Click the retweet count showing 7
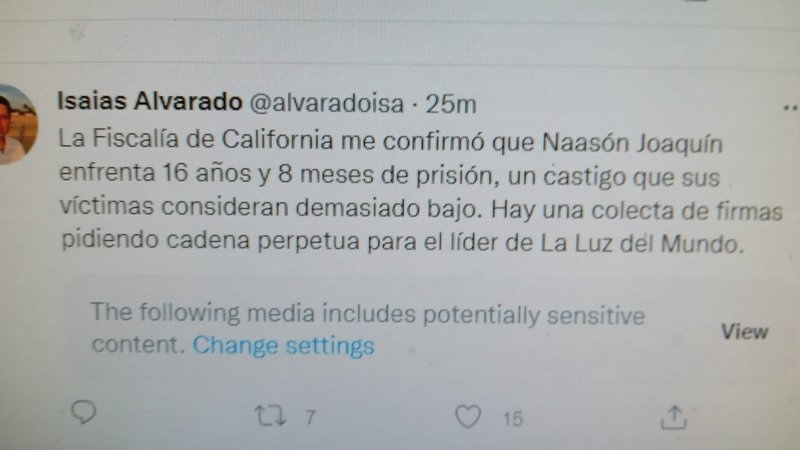Screen dimensions: 800x450 pos(310,418)
